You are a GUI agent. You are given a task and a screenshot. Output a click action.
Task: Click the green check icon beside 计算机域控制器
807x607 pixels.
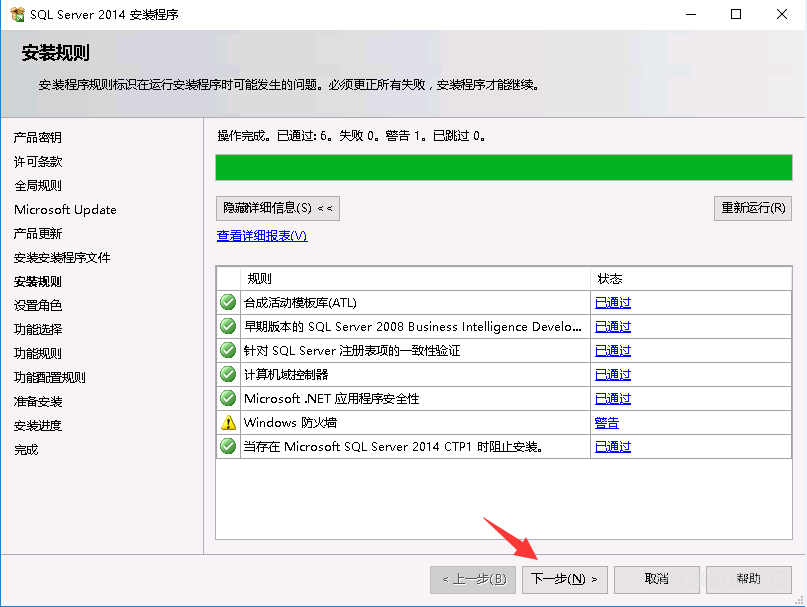pyautogui.click(x=228, y=374)
